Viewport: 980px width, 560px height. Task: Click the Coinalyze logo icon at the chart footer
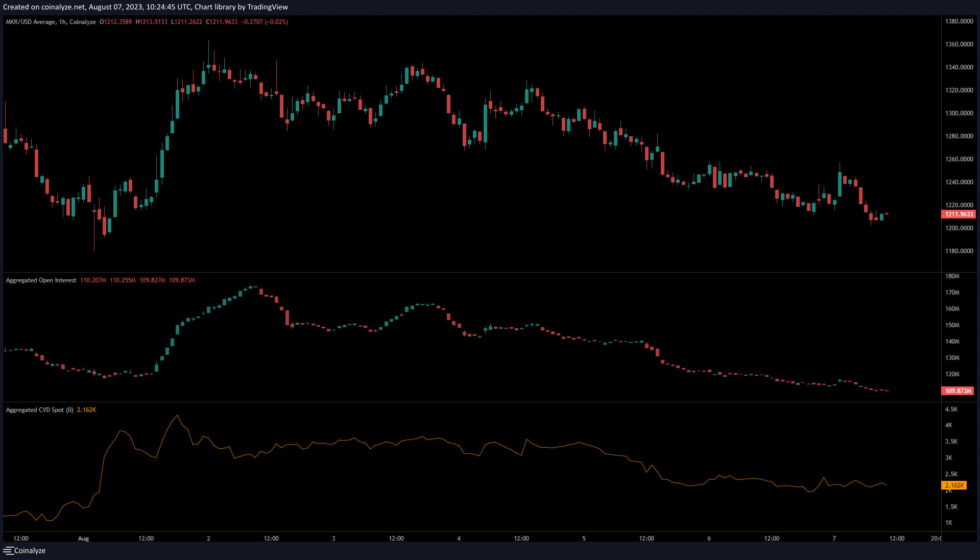(x=8, y=550)
